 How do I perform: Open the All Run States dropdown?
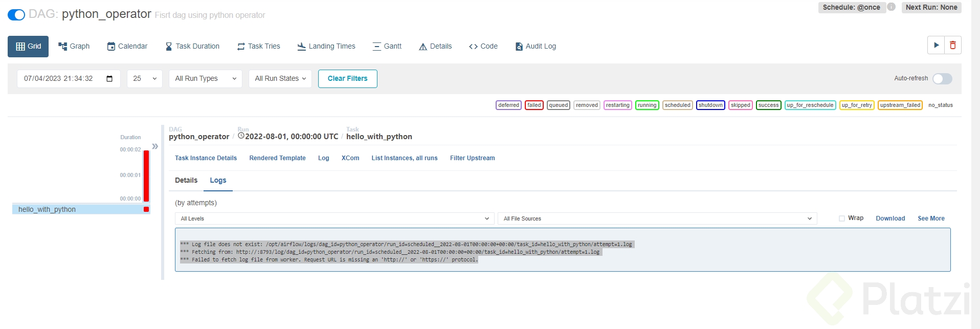tap(280, 79)
